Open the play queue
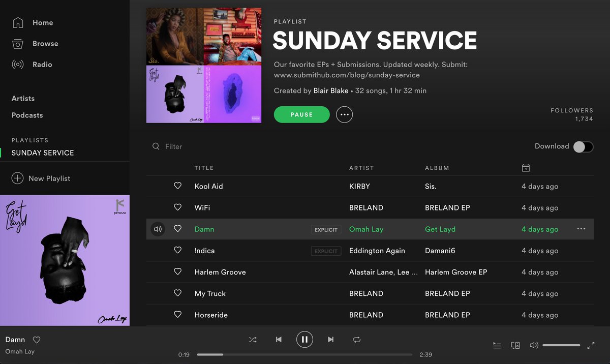This screenshot has width=610, height=364. pyautogui.click(x=497, y=345)
